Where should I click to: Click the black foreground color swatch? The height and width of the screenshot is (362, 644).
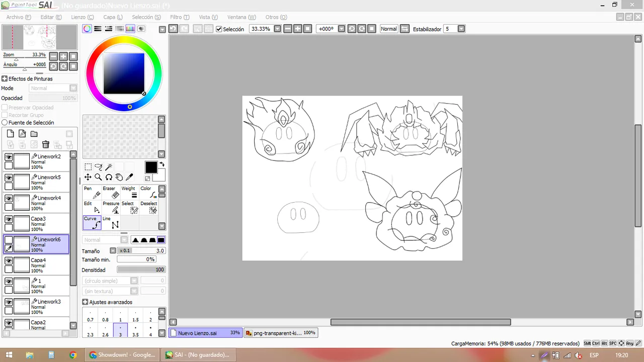click(x=151, y=168)
